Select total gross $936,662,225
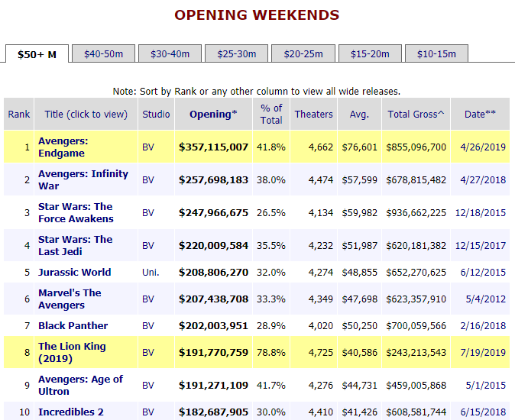The height and width of the screenshot is (420, 515). click(416, 212)
